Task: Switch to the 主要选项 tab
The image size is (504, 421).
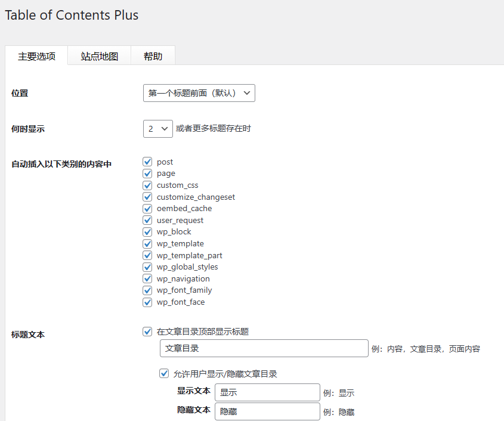Action: [x=36, y=56]
